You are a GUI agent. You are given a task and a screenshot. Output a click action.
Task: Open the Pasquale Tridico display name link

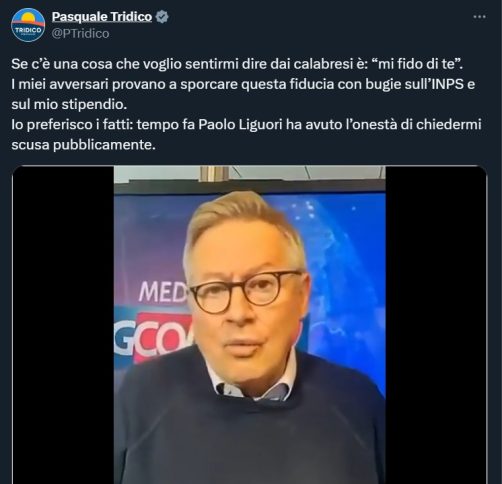click(x=102, y=17)
